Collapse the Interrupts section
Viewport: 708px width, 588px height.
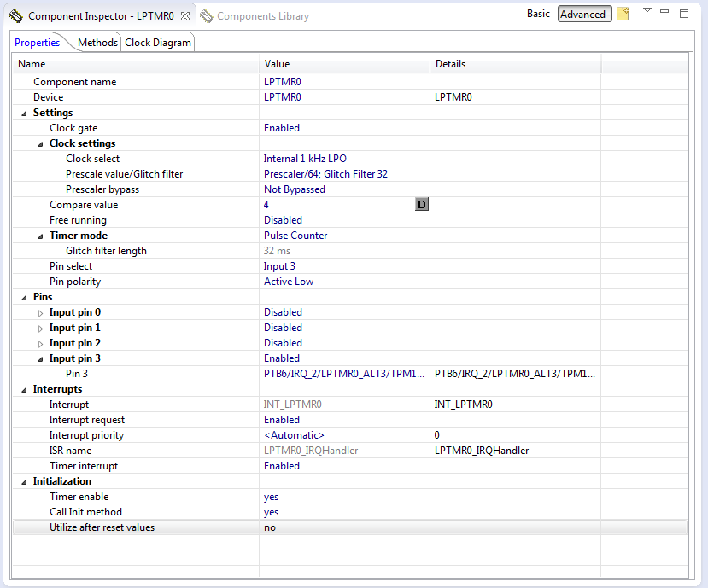(x=24, y=389)
